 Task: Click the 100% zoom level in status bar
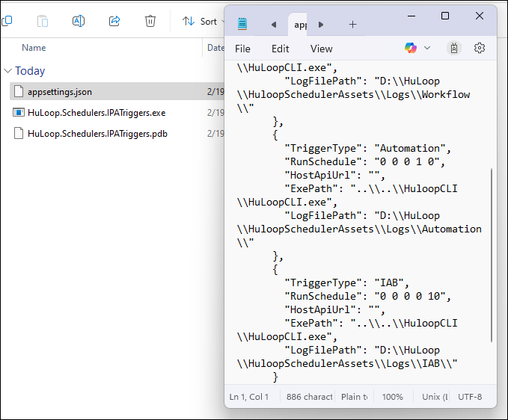[x=393, y=397]
